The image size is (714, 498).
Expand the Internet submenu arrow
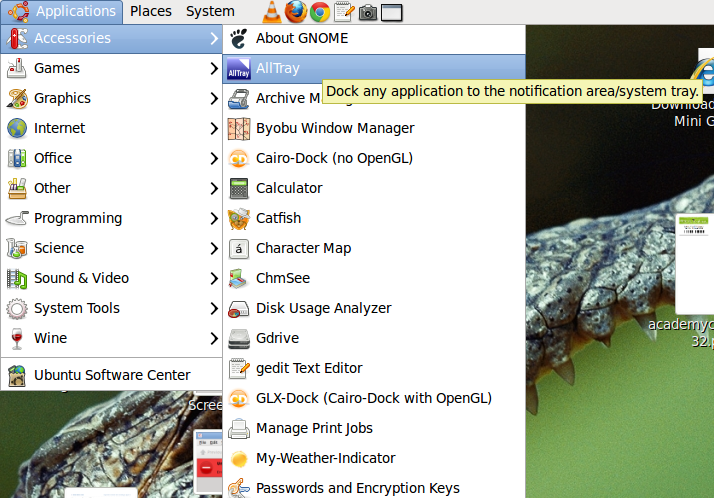[214, 129]
